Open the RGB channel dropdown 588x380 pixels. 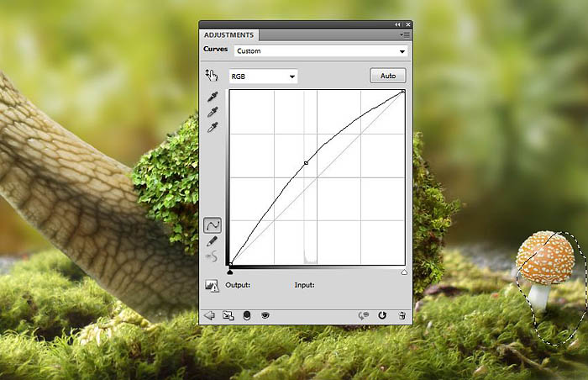pyautogui.click(x=264, y=77)
